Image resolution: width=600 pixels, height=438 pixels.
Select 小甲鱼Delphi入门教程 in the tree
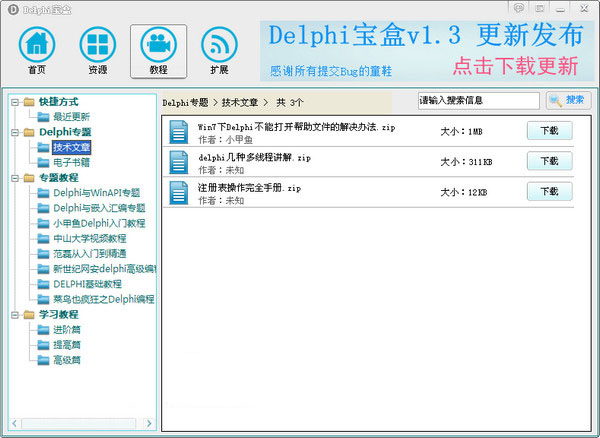tap(99, 223)
